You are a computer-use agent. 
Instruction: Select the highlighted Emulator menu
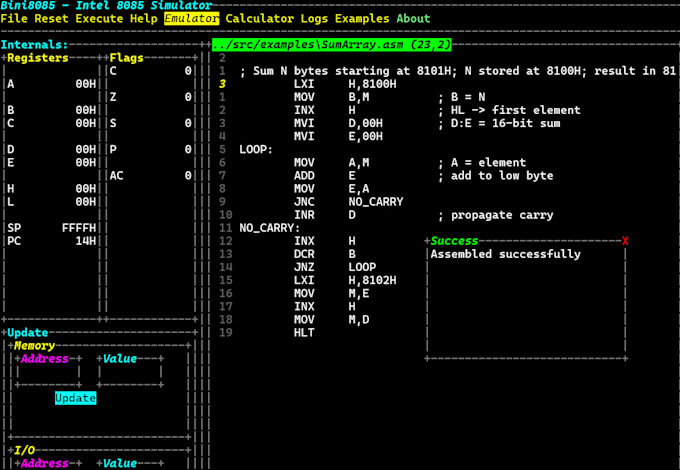tap(192, 19)
